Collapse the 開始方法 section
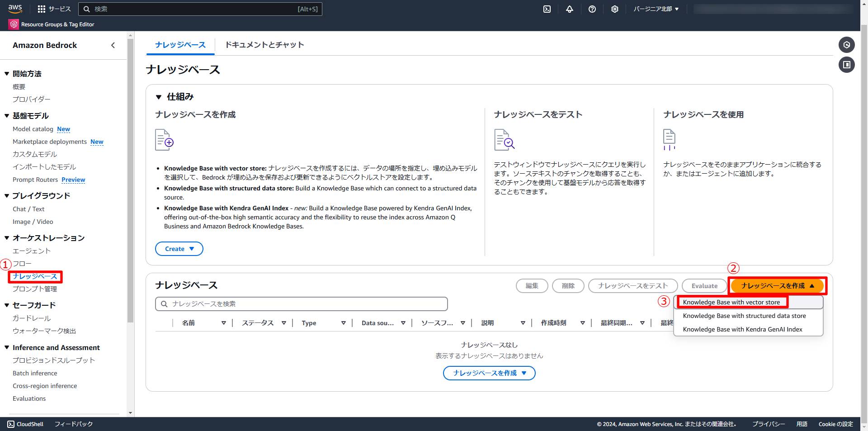The width and height of the screenshot is (868, 431). click(7, 74)
